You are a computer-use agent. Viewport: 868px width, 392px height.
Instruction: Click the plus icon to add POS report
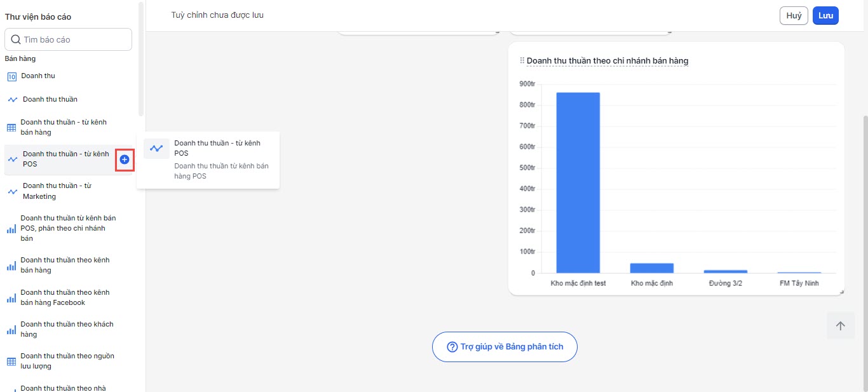coord(125,159)
